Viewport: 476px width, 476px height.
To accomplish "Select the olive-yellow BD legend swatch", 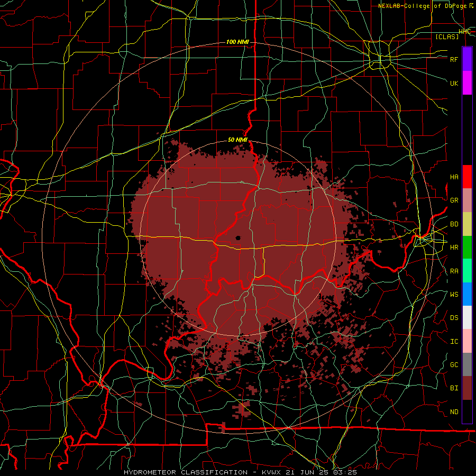I will coord(467,224).
